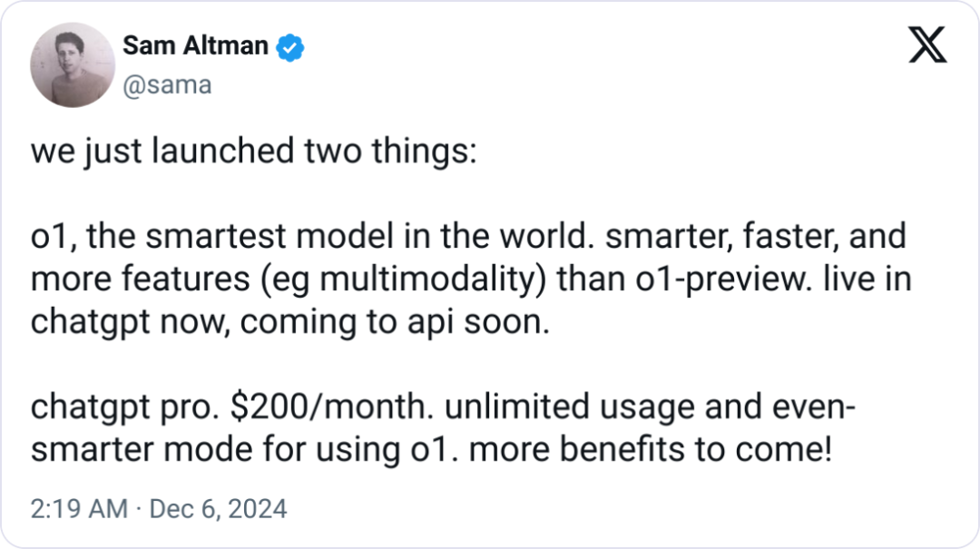
Task: Open the X logo in the tweet corner
Action: [927, 45]
